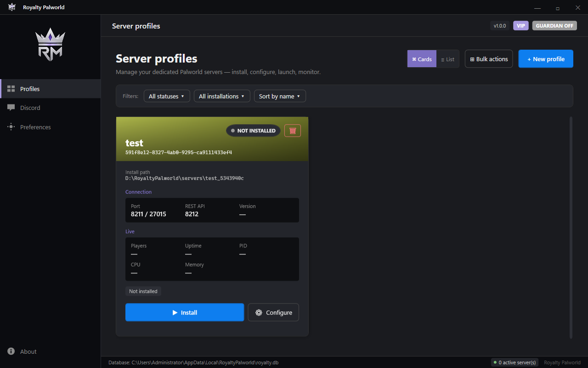Click the Not installed tag above Install
588x368 pixels.
(x=143, y=291)
